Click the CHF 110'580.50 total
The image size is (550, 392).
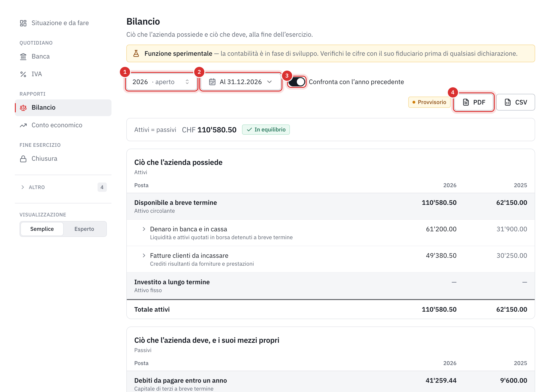(x=209, y=130)
